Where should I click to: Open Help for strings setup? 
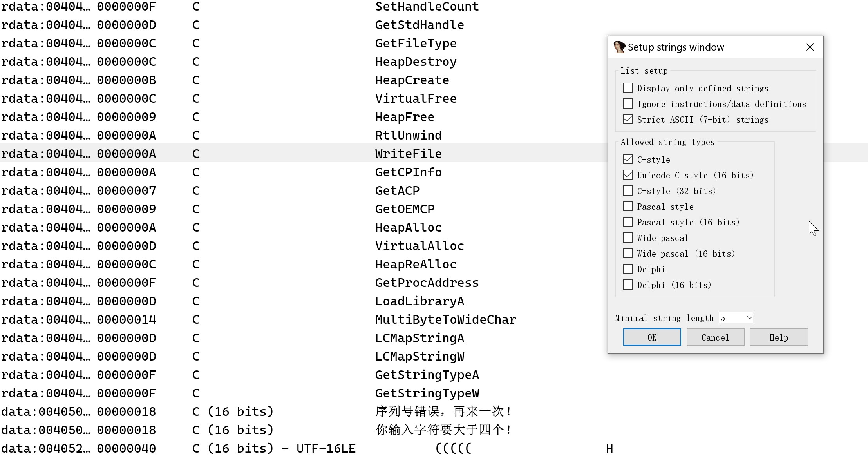click(x=779, y=337)
